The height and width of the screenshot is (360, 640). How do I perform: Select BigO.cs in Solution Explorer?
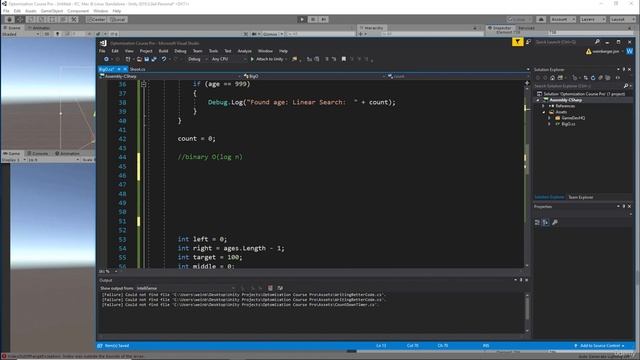click(568, 124)
